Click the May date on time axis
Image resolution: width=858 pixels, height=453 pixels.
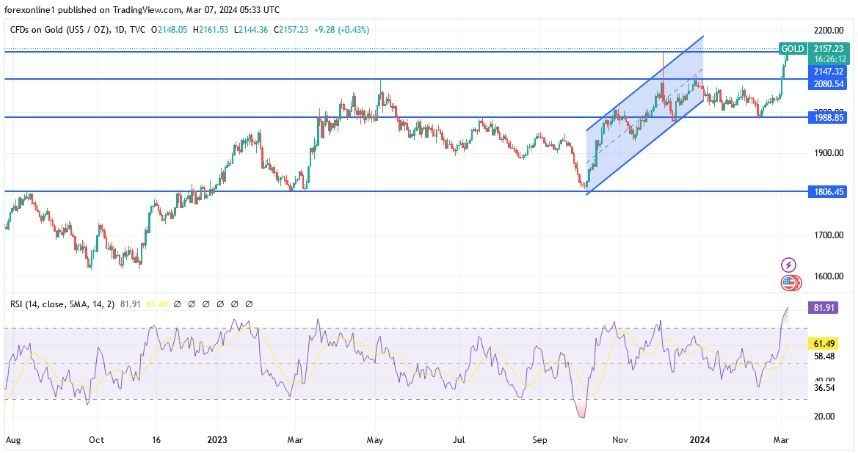click(x=375, y=440)
